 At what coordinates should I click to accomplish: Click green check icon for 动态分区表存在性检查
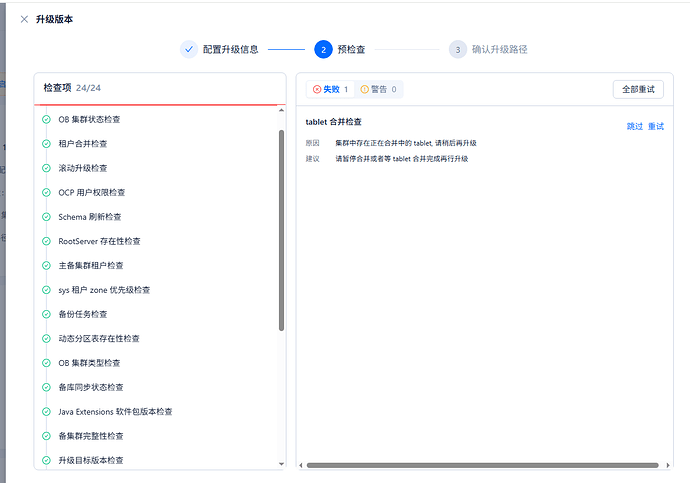pyautogui.click(x=46, y=338)
